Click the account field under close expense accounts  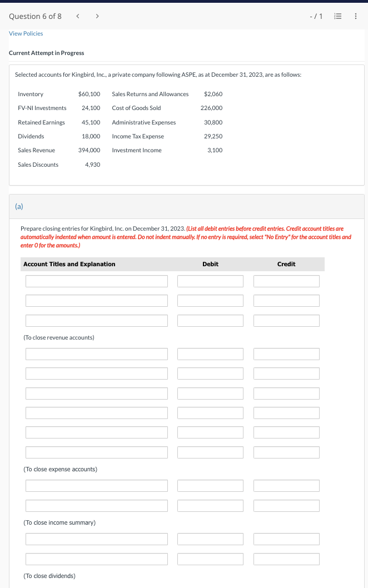pyautogui.click(x=96, y=485)
